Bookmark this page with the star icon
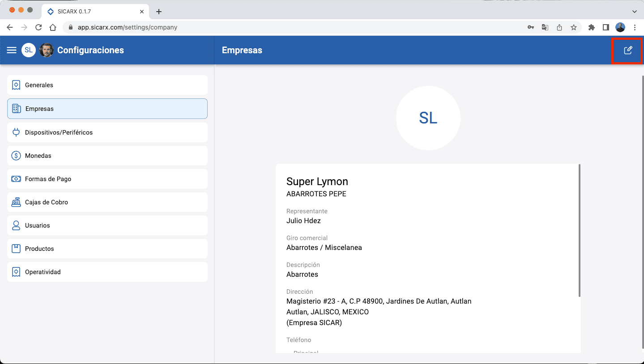 pyautogui.click(x=573, y=27)
